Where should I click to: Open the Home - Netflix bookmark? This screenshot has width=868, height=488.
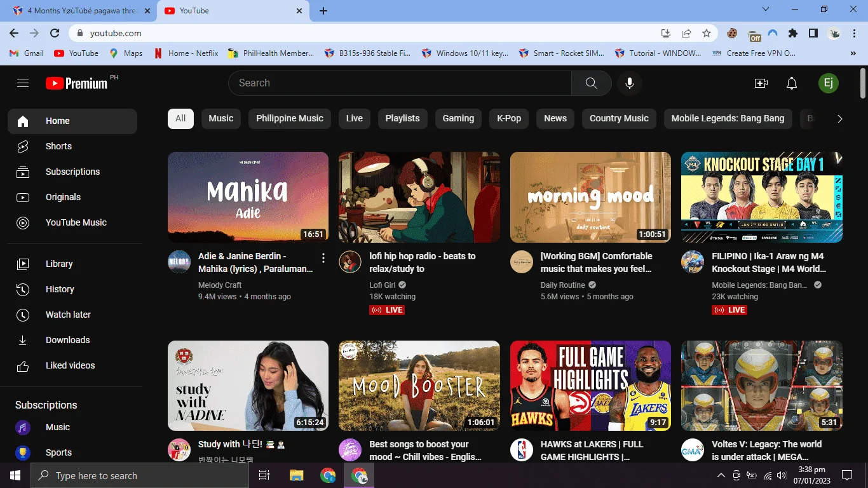186,53
